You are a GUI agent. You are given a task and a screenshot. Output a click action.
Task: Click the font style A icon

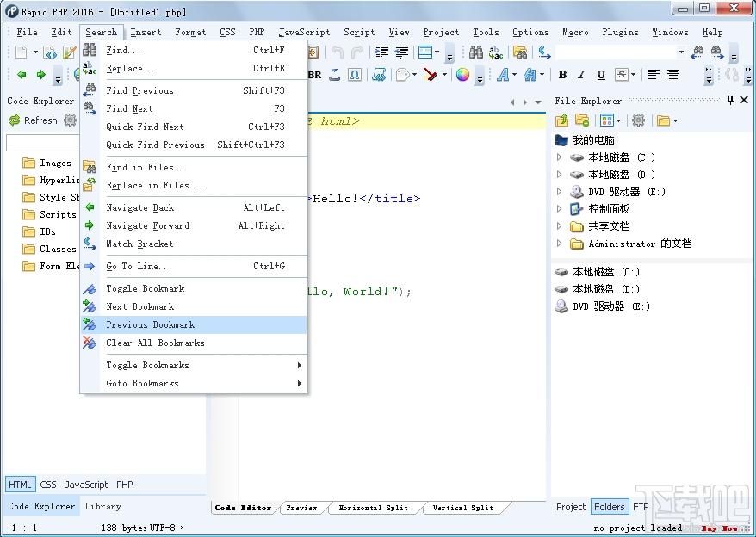(x=504, y=75)
